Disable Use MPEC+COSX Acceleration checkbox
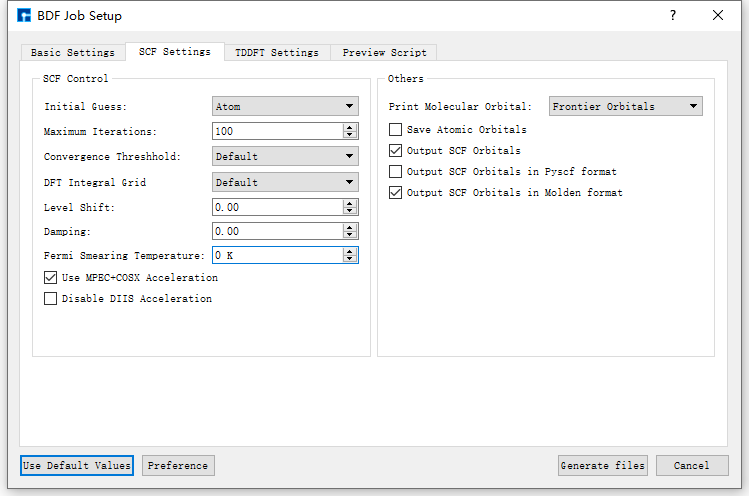Viewport: 749px width, 496px height. tap(51, 277)
